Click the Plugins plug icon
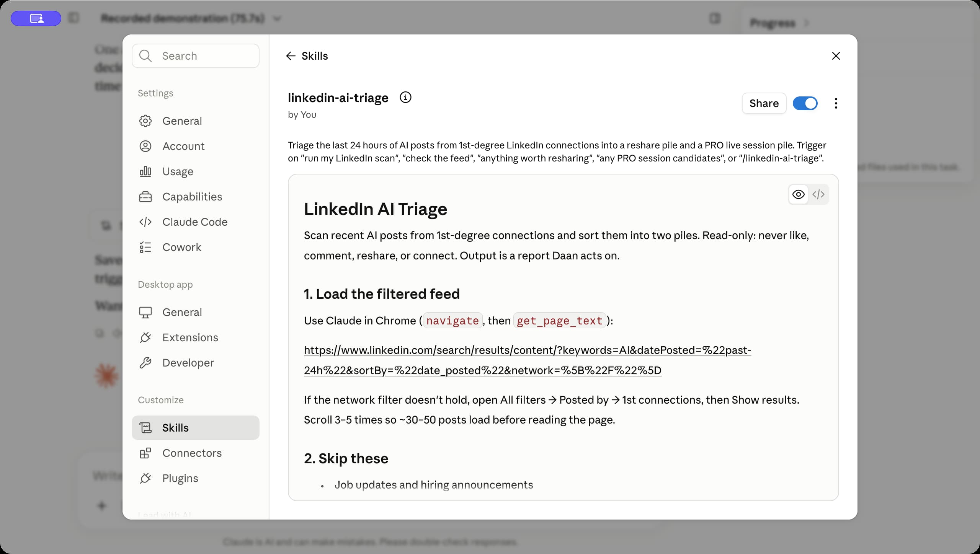The height and width of the screenshot is (554, 980). 145,478
